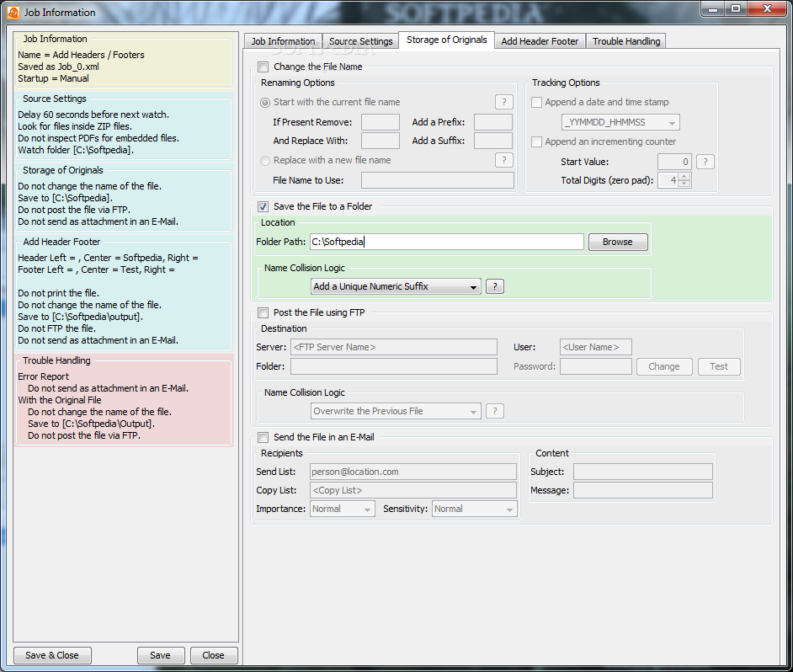Increase Total Digits zero pad spinner

click(684, 176)
